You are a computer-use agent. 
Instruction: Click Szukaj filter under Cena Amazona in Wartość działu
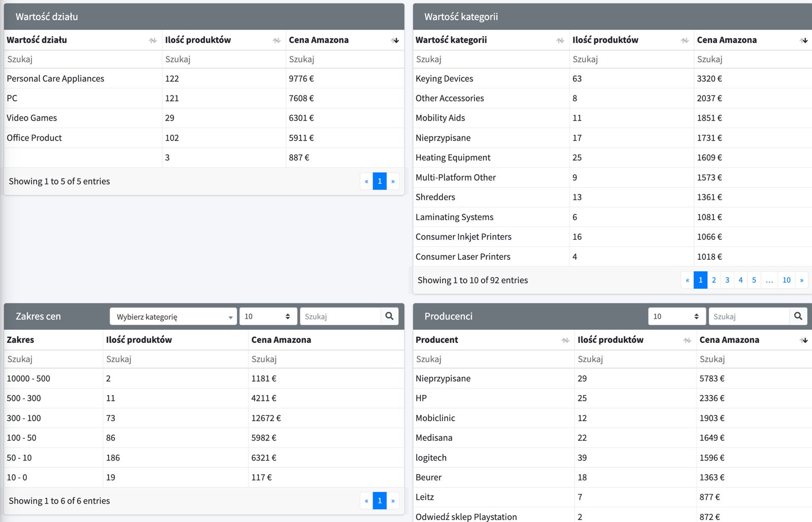[x=345, y=59]
